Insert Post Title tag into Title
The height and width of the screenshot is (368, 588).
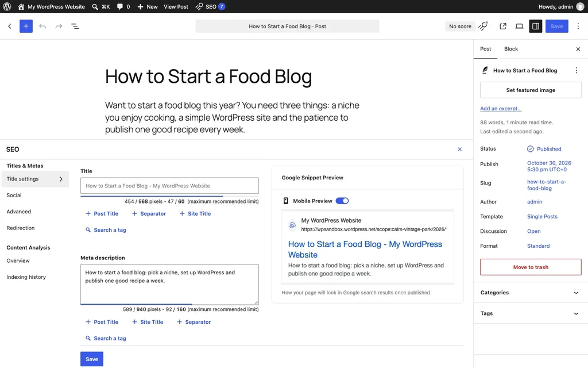pyautogui.click(x=102, y=213)
